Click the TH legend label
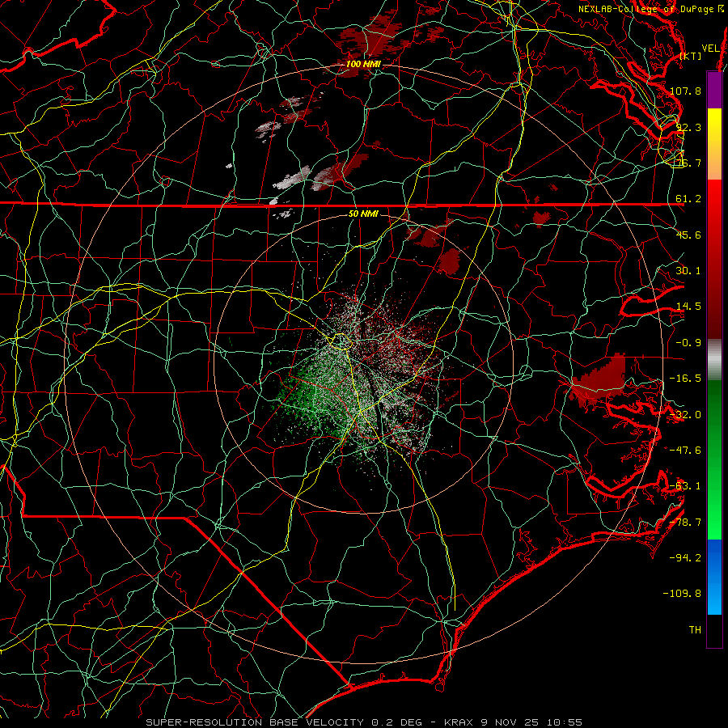This screenshot has width=728, height=728. tap(695, 630)
